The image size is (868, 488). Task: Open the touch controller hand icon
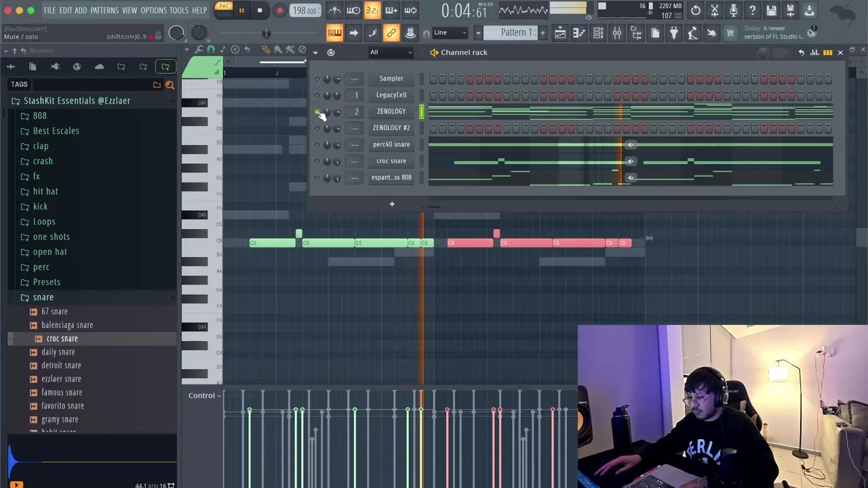(711, 33)
